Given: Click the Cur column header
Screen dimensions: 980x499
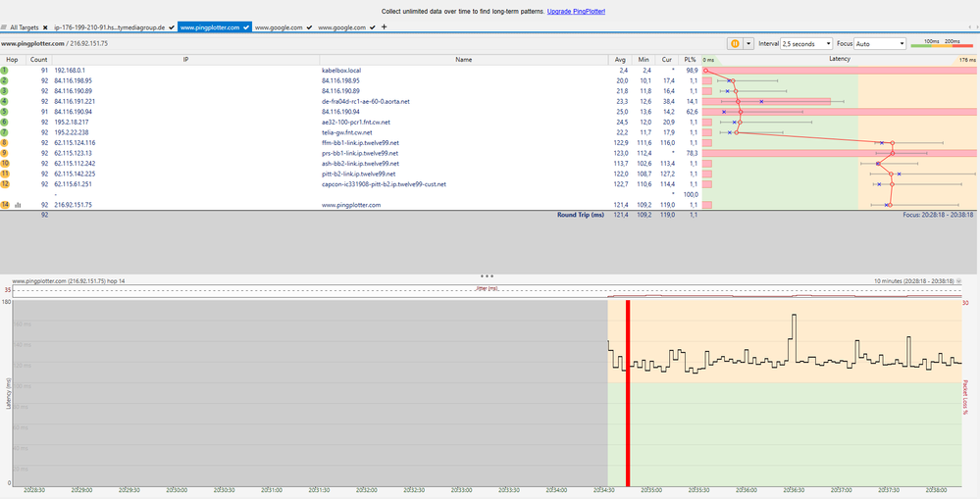Looking at the screenshot, I should point(667,60).
